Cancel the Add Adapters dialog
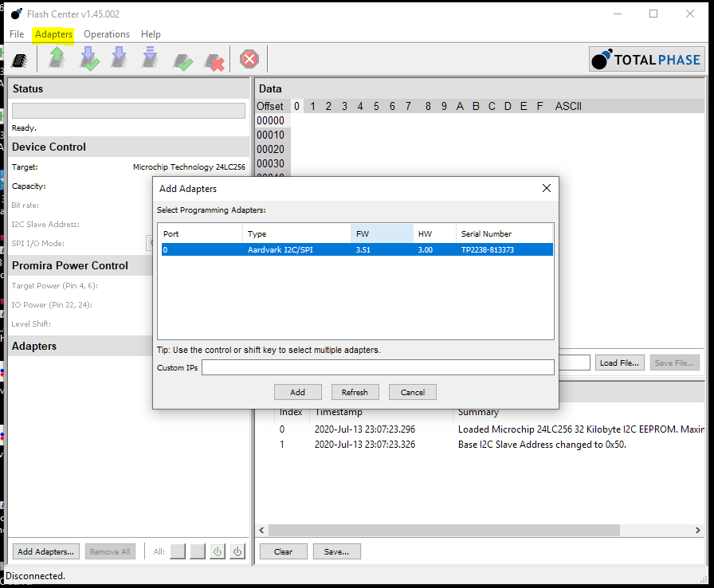The width and height of the screenshot is (714, 588). click(413, 392)
